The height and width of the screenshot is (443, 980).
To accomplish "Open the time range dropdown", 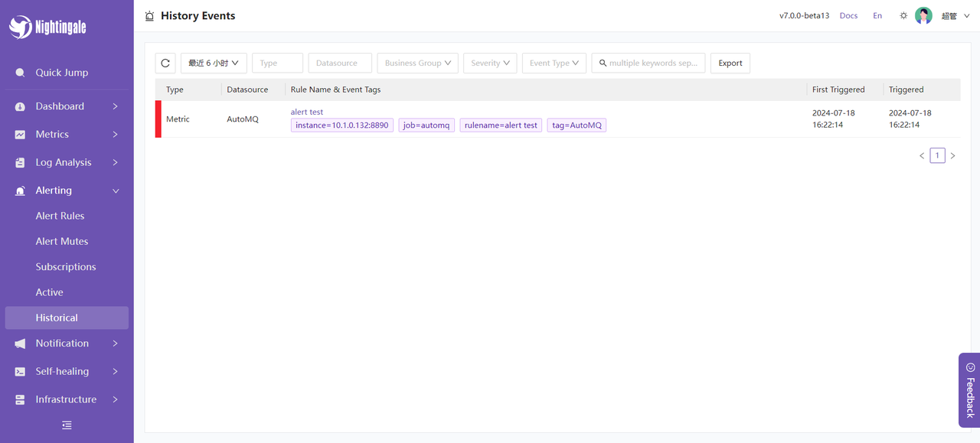I will tap(214, 63).
